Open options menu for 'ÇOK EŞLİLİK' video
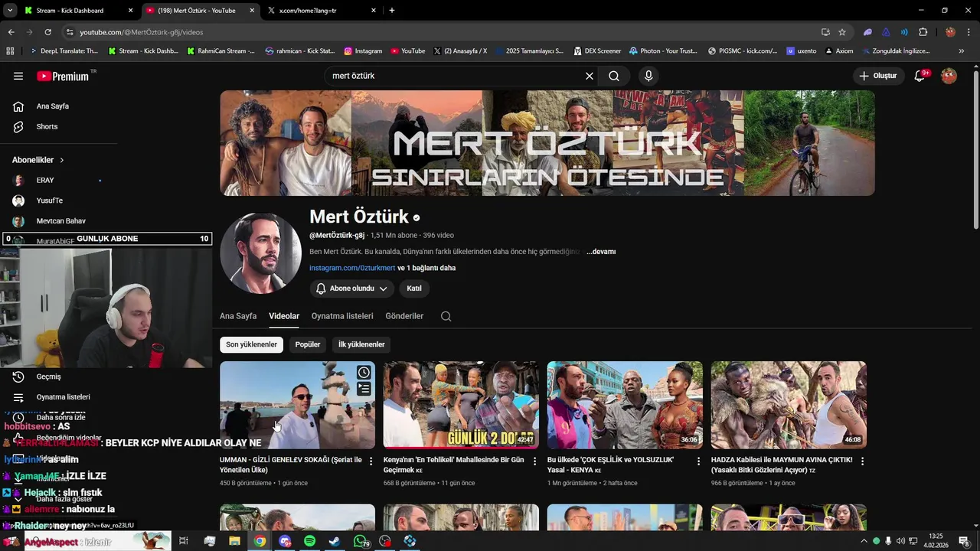 coord(699,461)
